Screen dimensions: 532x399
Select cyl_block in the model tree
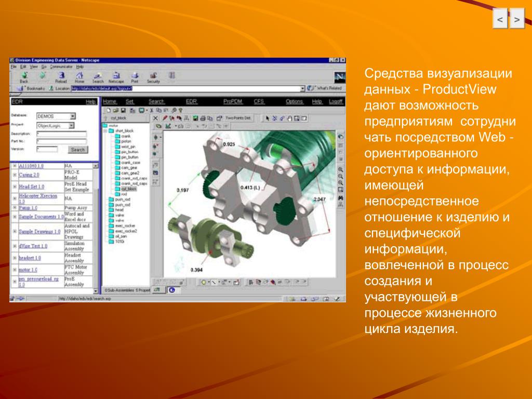click(x=129, y=189)
